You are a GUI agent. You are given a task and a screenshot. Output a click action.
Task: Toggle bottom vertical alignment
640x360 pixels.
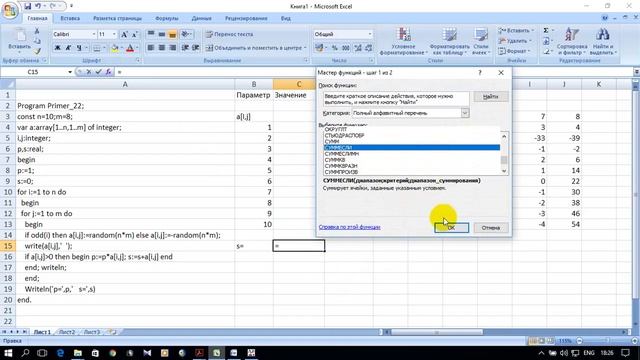point(172,34)
